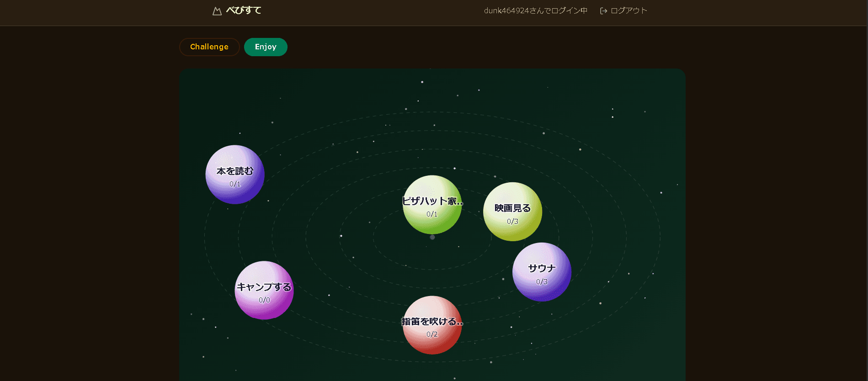Click the 0/2 count under 指笛を吹ける

[x=432, y=334]
